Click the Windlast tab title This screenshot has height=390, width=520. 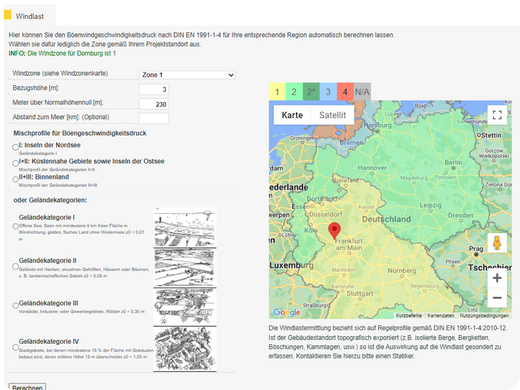(30, 16)
